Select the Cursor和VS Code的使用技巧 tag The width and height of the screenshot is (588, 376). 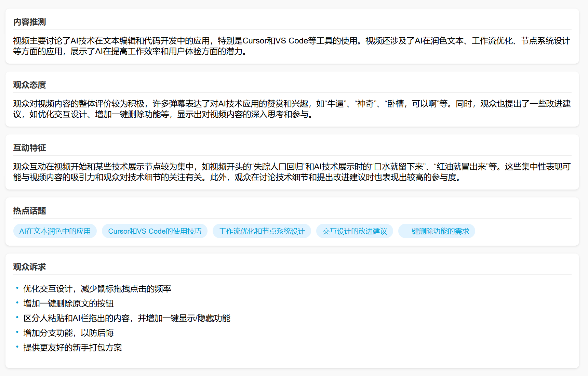[x=155, y=231]
